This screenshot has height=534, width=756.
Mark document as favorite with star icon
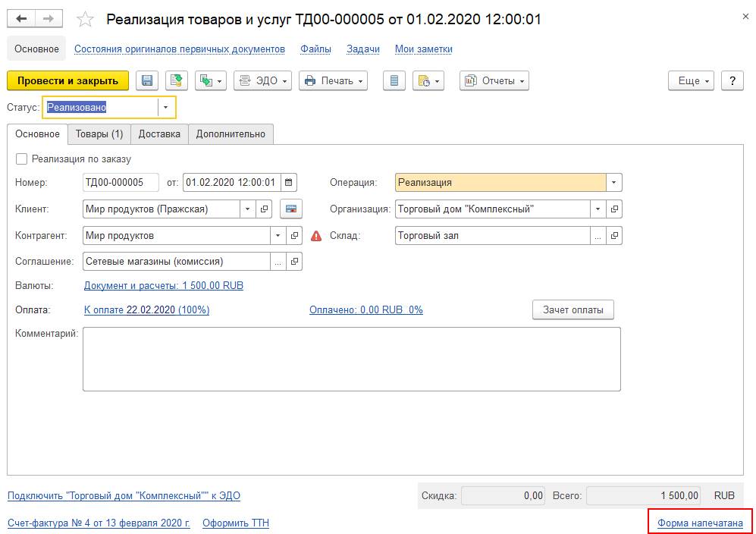(x=86, y=19)
